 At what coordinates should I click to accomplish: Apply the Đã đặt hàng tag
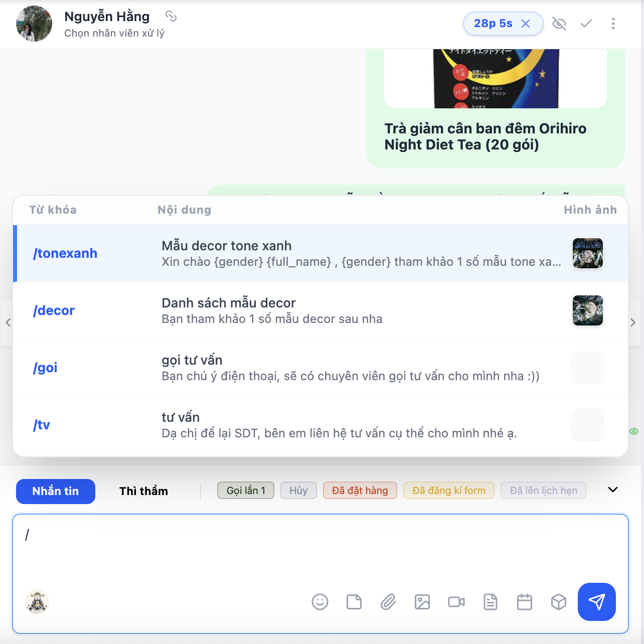pos(360,491)
